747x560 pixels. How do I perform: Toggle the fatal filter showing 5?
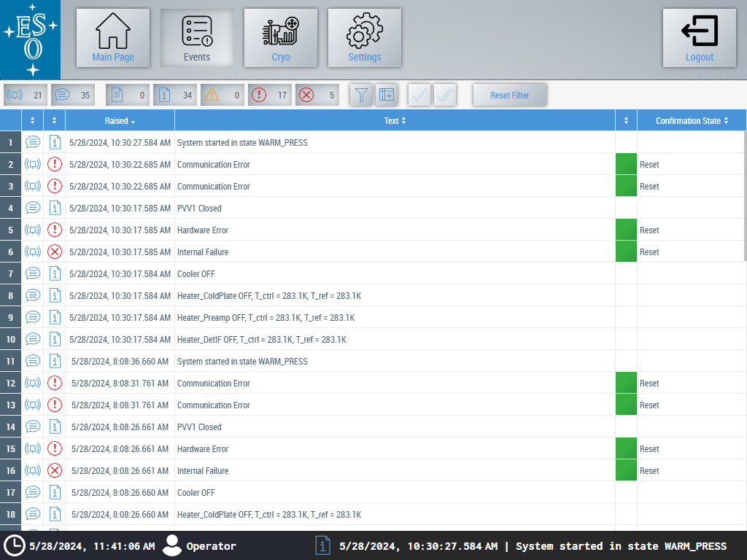(317, 95)
